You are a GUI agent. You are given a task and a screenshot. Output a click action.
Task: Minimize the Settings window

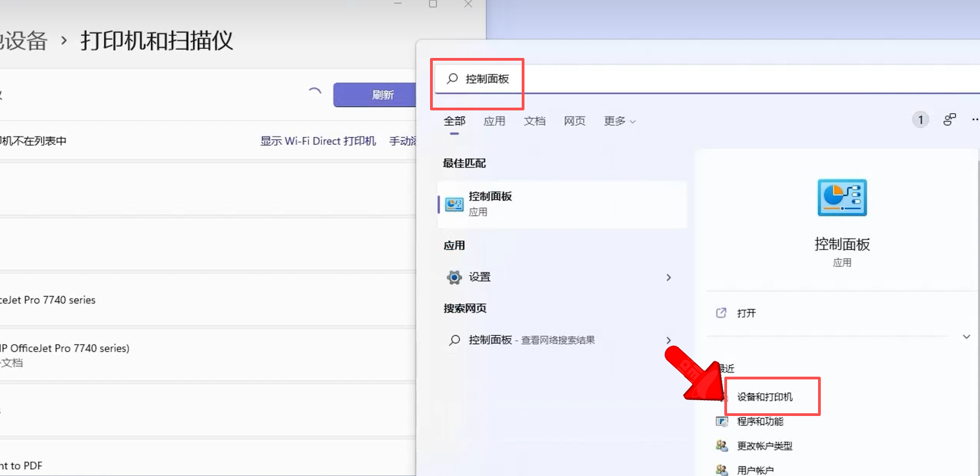(398, 3)
